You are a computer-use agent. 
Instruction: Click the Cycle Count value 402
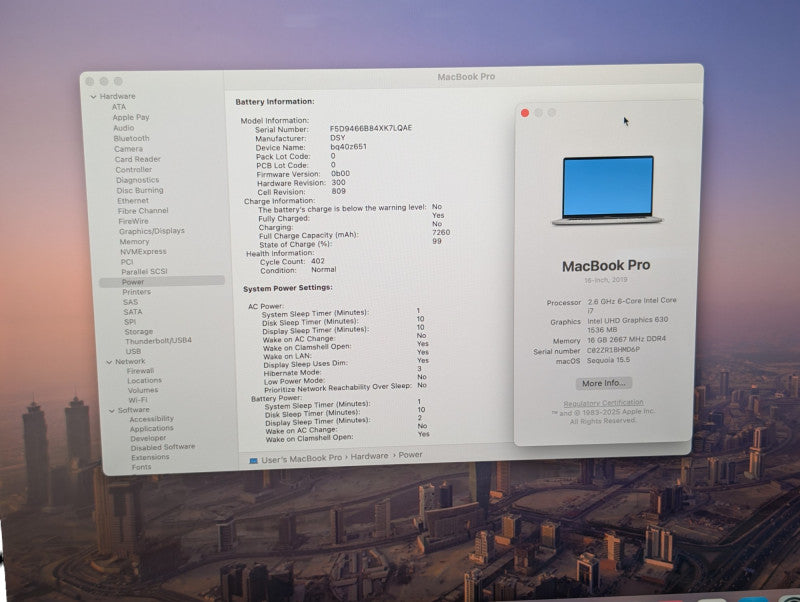[x=318, y=261]
